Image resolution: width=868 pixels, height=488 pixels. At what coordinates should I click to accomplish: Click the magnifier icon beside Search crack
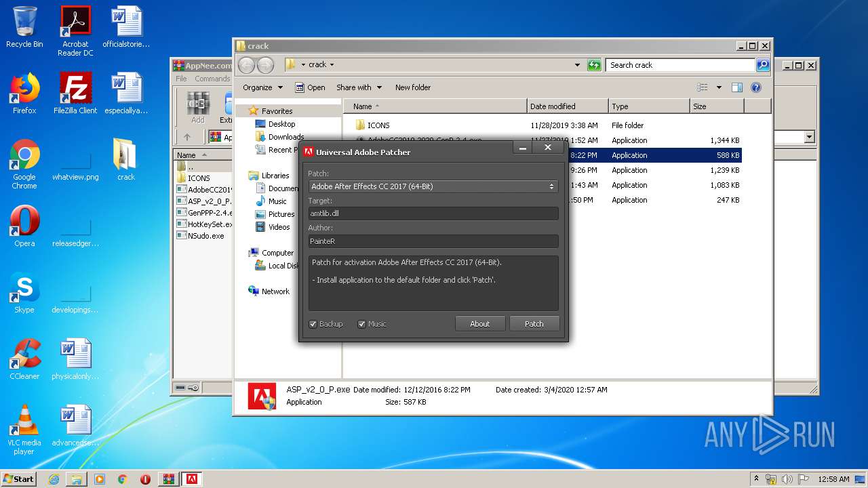763,65
